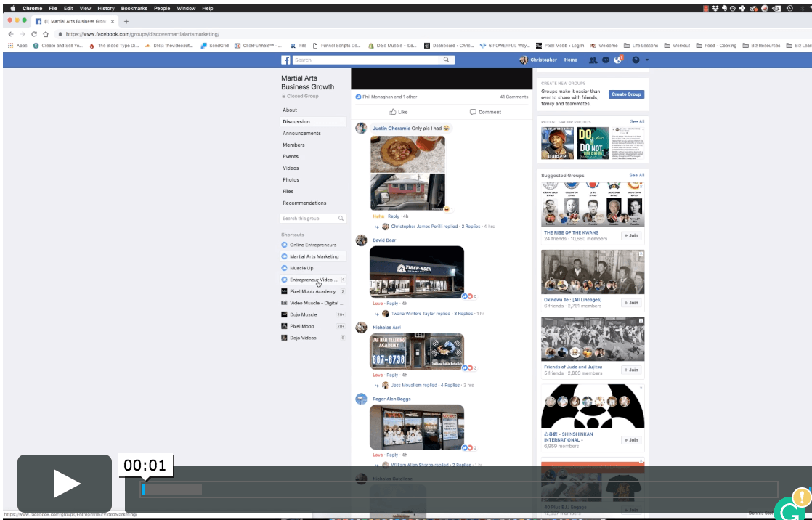Click the video progress bar
Image resolution: width=812 pixels, height=520 pixels.
pyautogui.click(x=459, y=489)
